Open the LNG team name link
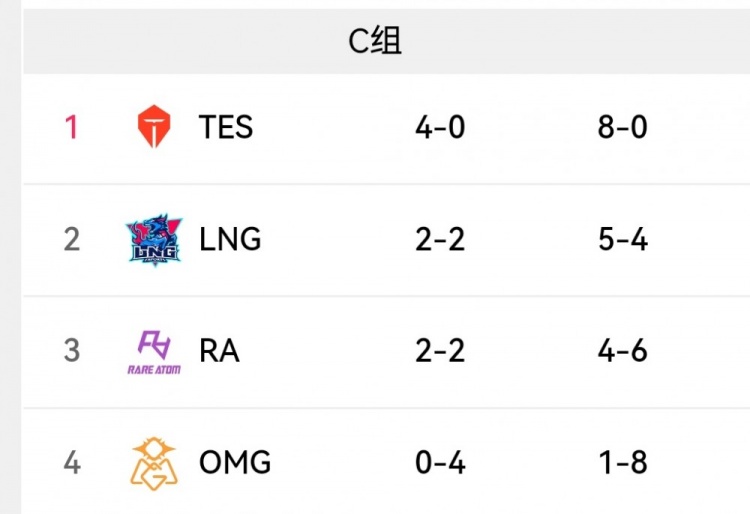The width and height of the screenshot is (750, 514). pos(230,240)
